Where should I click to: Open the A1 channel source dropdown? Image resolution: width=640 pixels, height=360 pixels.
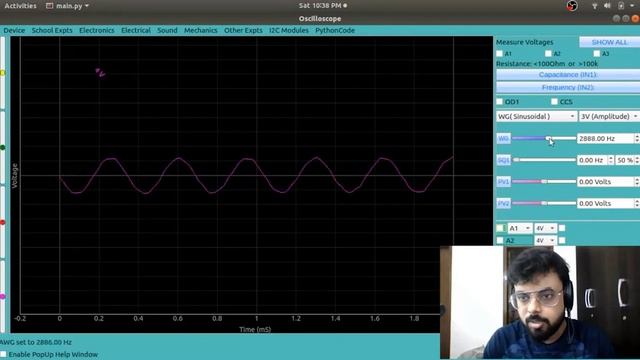click(520, 228)
